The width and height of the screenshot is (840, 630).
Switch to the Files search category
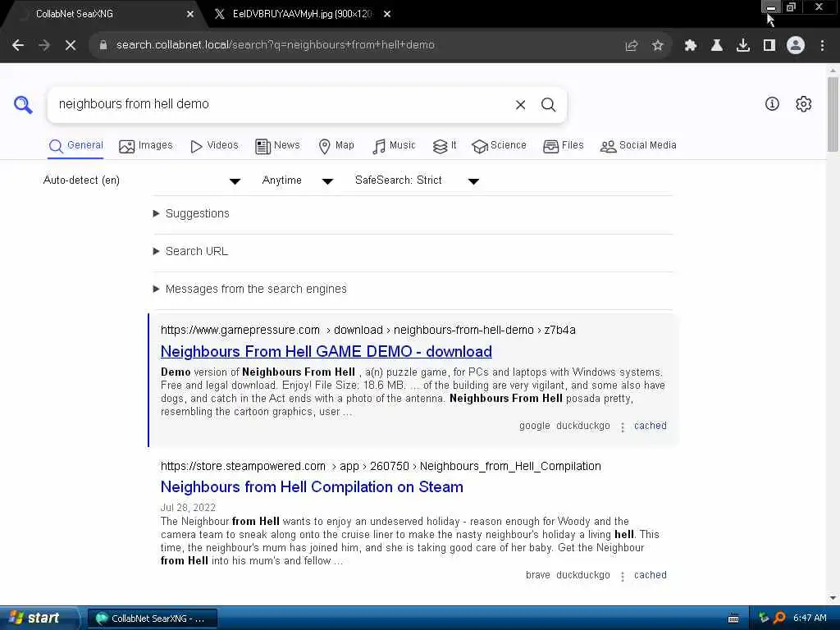(x=563, y=146)
